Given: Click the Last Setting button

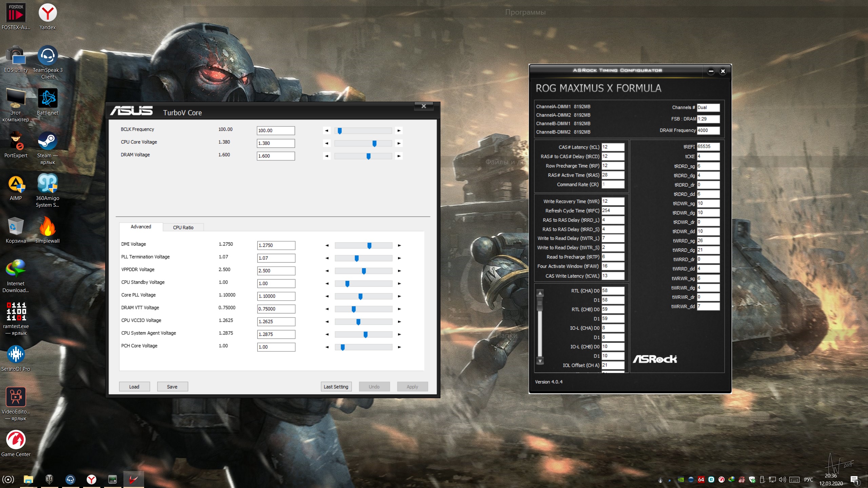Looking at the screenshot, I should pyautogui.click(x=336, y=387).
